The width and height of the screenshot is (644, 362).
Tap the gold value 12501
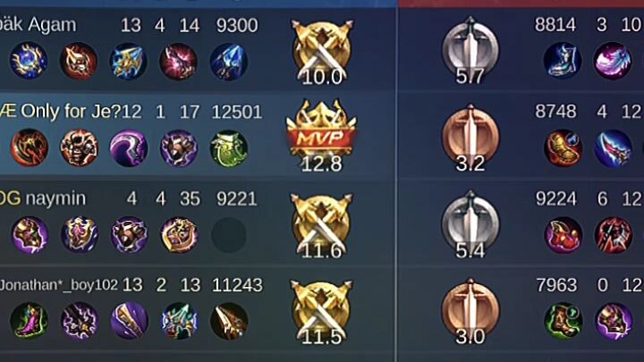coord(237,112)
